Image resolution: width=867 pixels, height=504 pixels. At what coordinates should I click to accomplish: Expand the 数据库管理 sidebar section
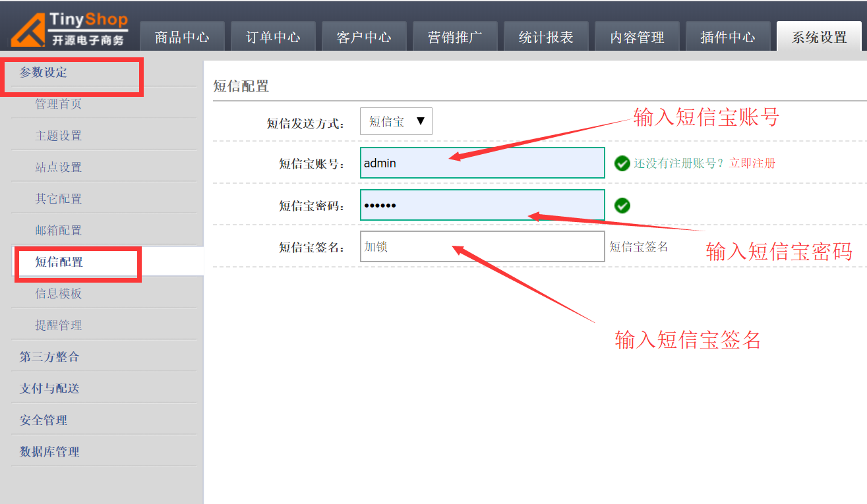[x=49, y=452]
